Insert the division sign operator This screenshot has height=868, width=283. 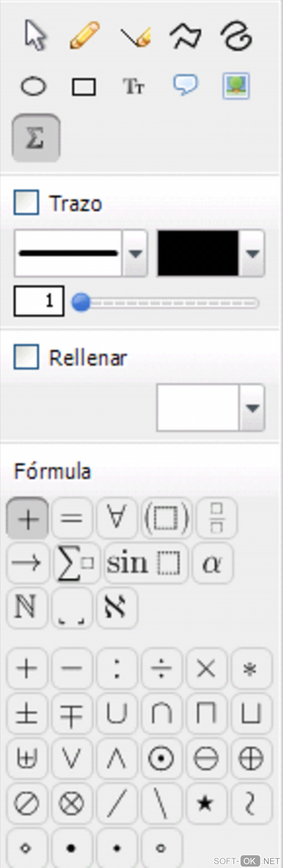[x=161, y=668]
